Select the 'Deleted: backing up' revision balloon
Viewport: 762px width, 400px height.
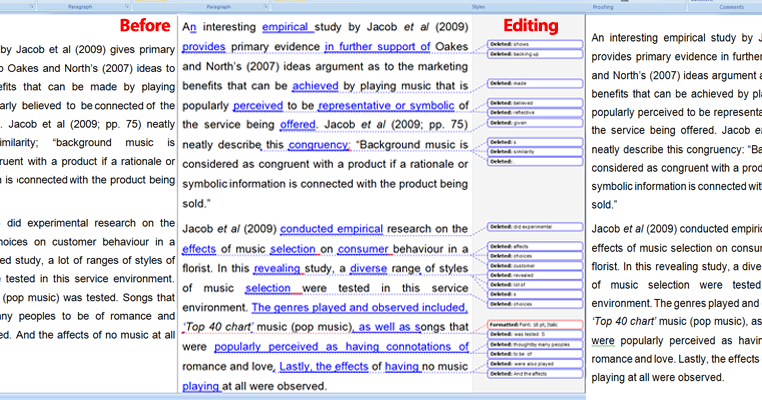point(535,54)
